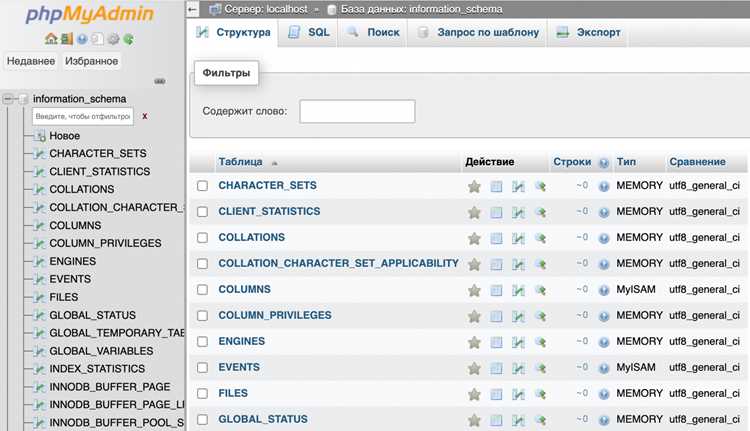Clear the navigation filter with red X

click(x=144, y=116)
